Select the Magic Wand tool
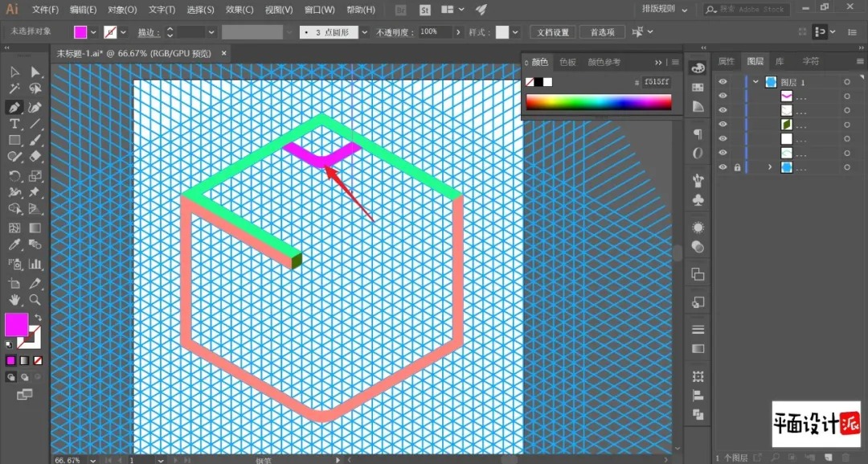 pyautogui.click(x=14, y=88)
